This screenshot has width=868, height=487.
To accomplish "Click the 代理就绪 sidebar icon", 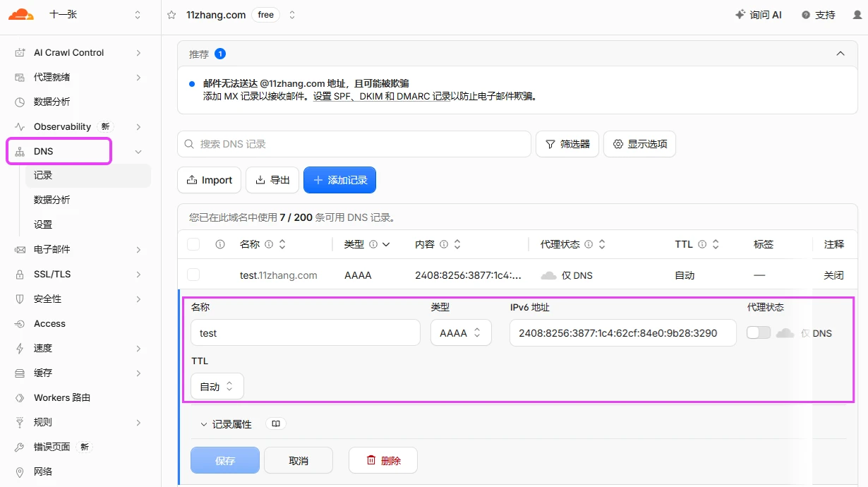I will pos(20,78).
